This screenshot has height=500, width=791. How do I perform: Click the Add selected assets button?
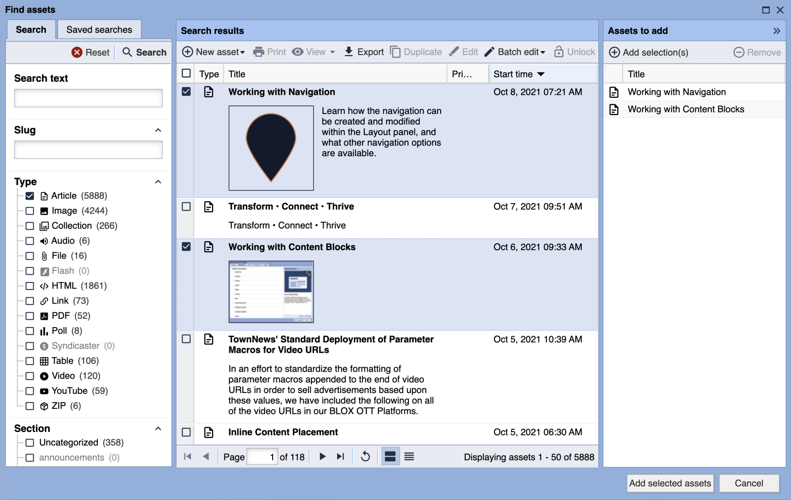point(669,483)
